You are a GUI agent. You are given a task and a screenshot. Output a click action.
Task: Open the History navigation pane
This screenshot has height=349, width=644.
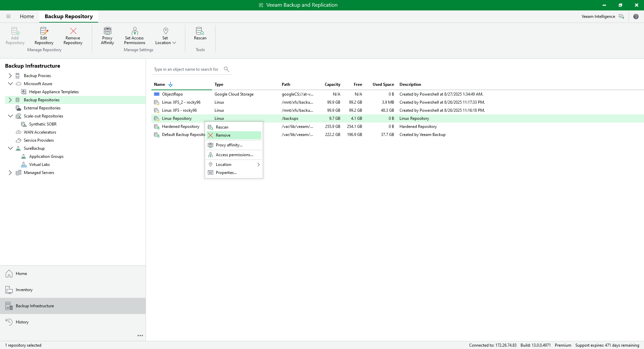point(73,322)
